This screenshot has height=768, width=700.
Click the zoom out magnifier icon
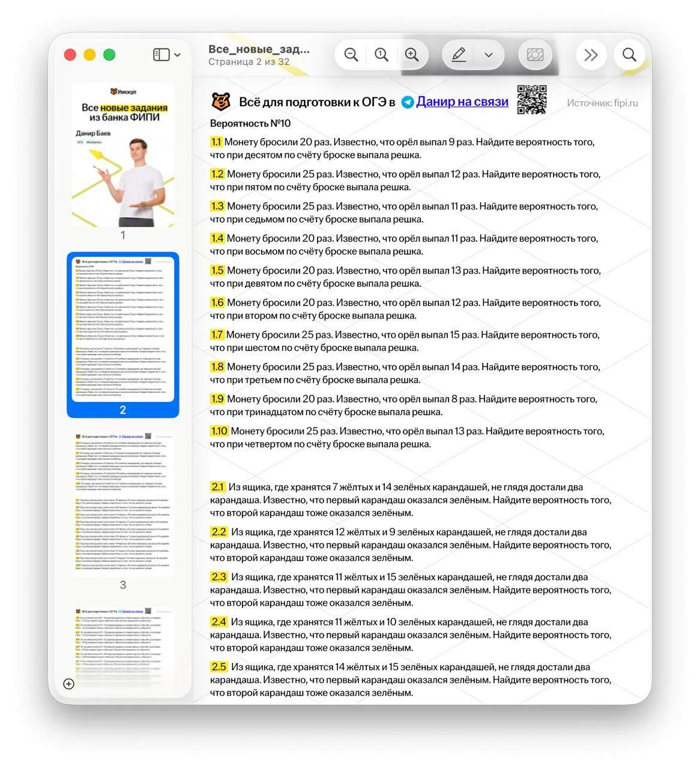[x=351, y=55]
